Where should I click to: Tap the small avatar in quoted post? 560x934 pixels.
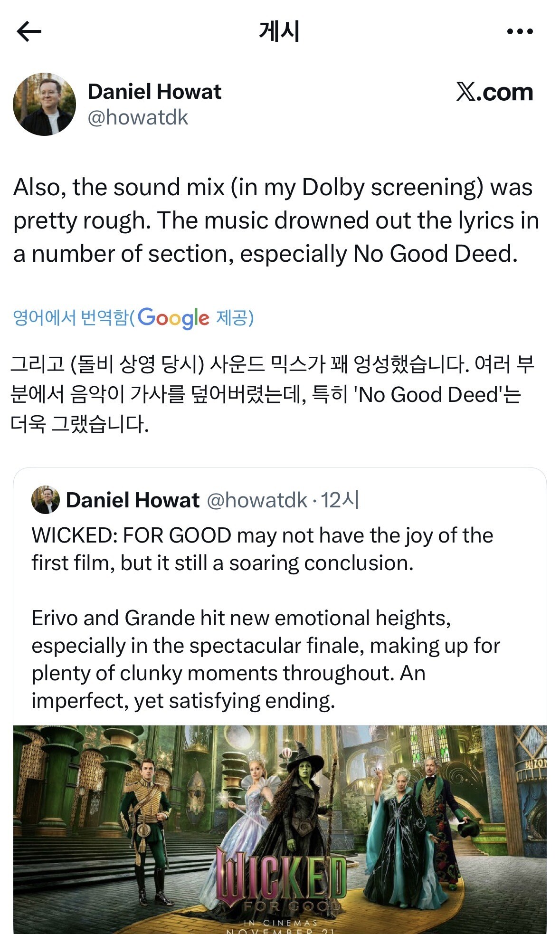tap(46, 500)
